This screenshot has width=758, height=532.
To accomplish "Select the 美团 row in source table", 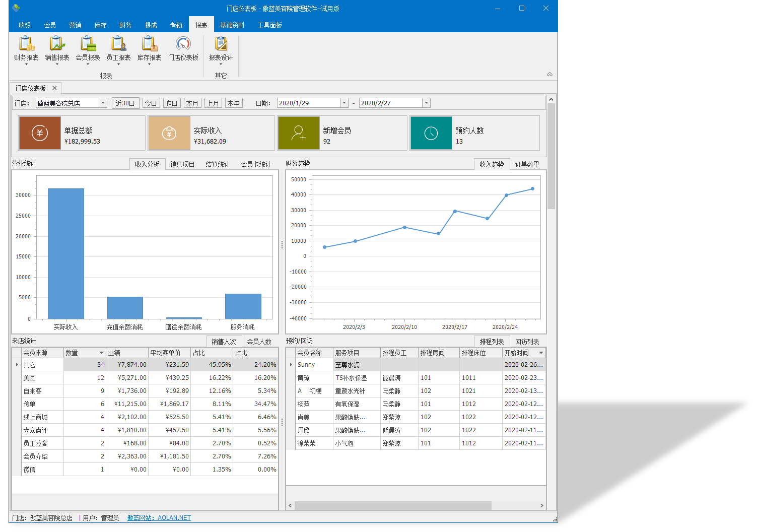I will (x=145, y=378).
